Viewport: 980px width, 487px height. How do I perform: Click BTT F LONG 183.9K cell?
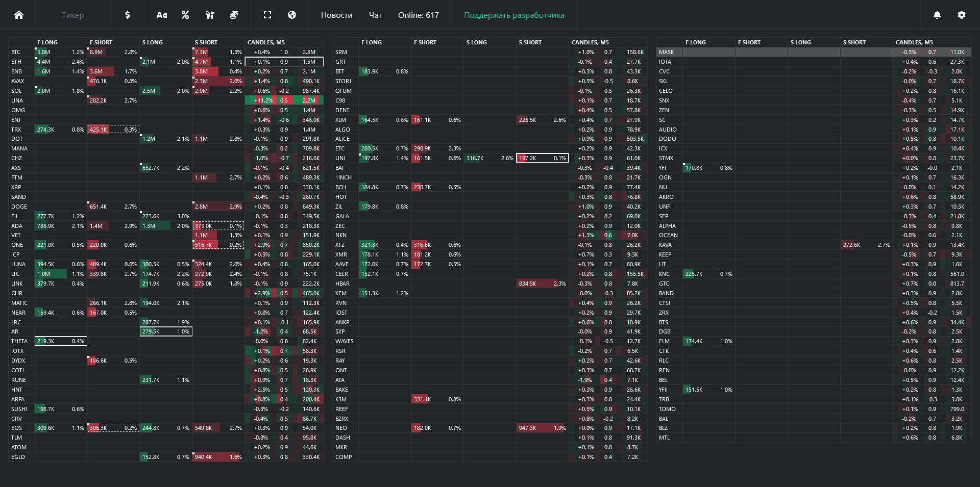coord(385,71)
